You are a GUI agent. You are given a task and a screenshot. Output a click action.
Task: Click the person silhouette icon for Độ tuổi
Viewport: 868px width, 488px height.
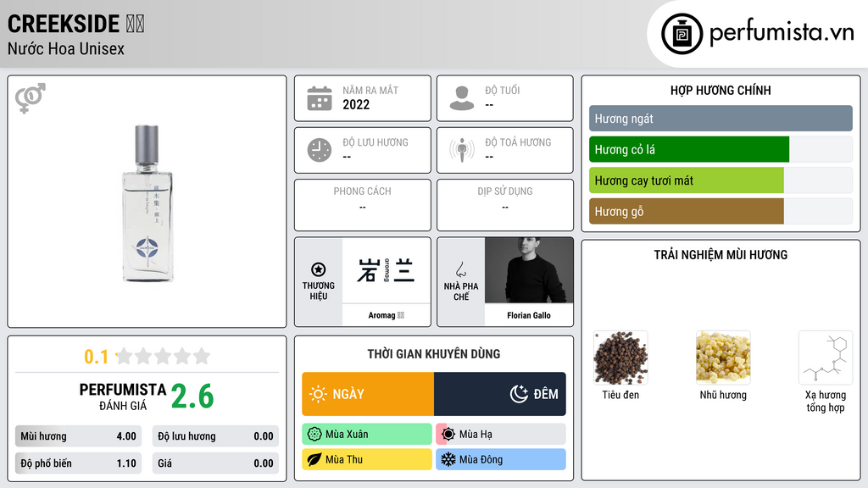tap(462, 98)
